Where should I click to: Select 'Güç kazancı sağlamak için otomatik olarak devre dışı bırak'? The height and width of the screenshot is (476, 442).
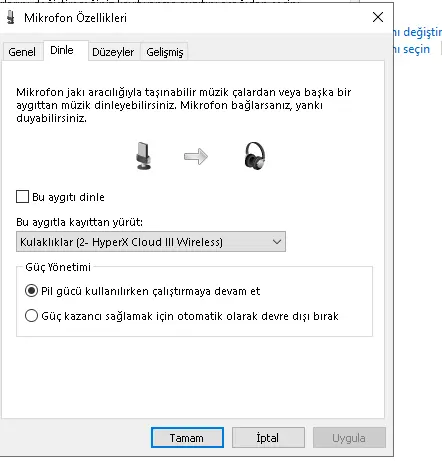(31, 316)
